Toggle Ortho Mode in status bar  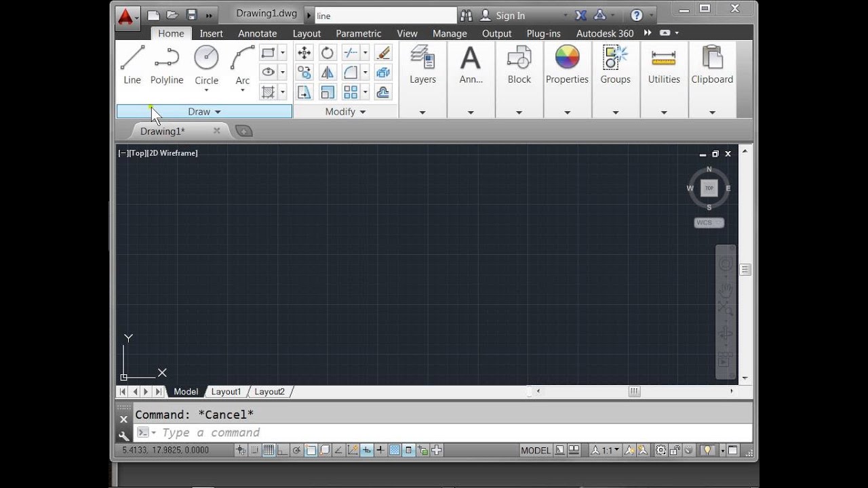pos(283,450)
